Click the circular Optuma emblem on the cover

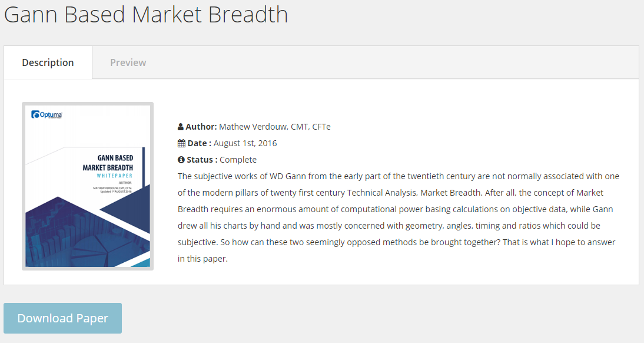(x=36, y=114)
